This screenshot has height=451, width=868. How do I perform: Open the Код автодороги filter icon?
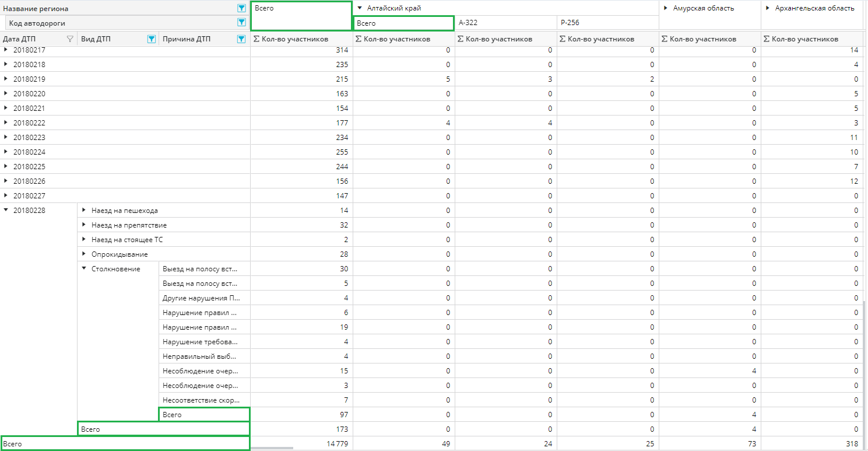coord(241,23)
